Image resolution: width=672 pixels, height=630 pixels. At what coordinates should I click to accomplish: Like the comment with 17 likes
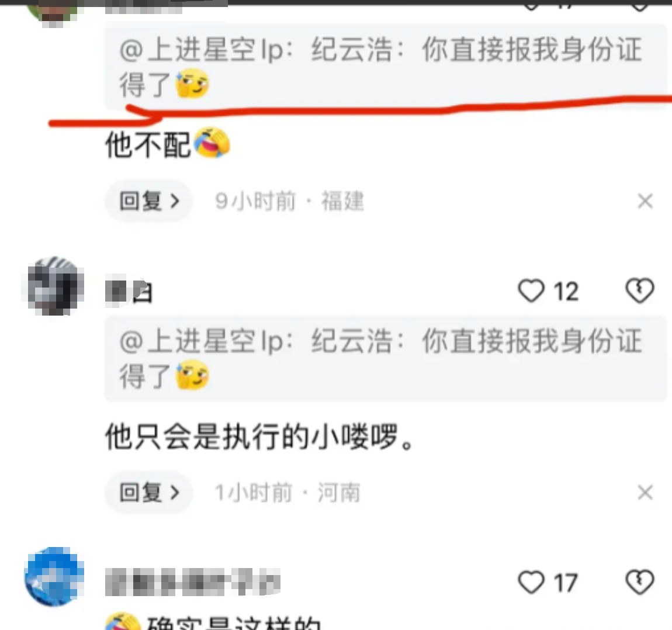531,582
